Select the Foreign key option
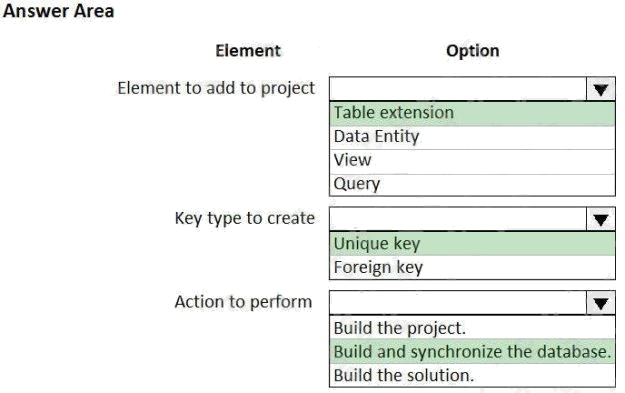Screen dimensions: 625x393 click(x=472, y=267)
